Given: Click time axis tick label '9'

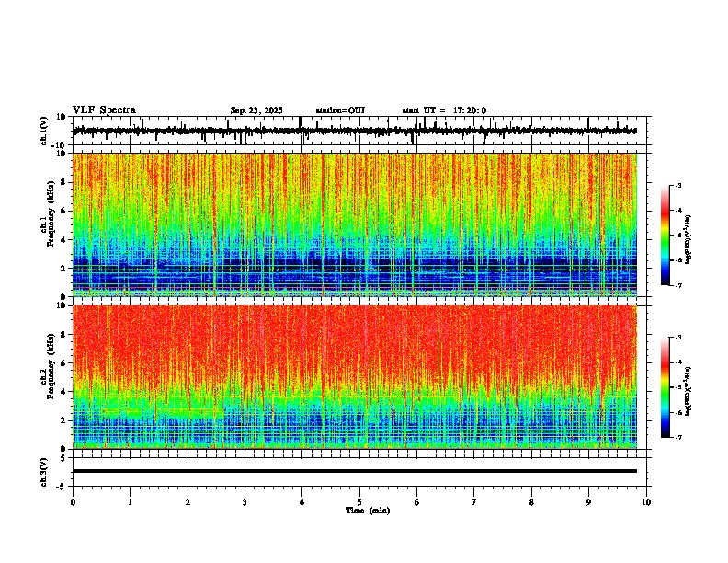Looking at the screenshot, I should (588, 502).
